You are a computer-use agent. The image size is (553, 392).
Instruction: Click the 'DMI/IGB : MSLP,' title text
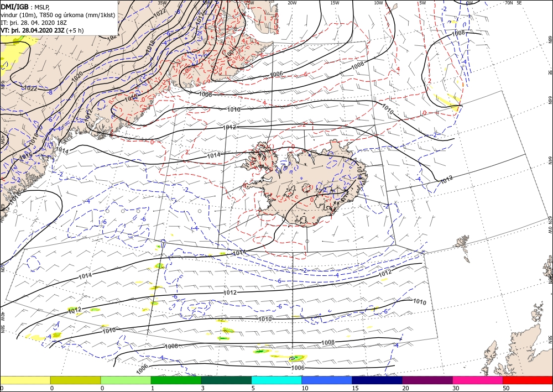click(26, 7)
